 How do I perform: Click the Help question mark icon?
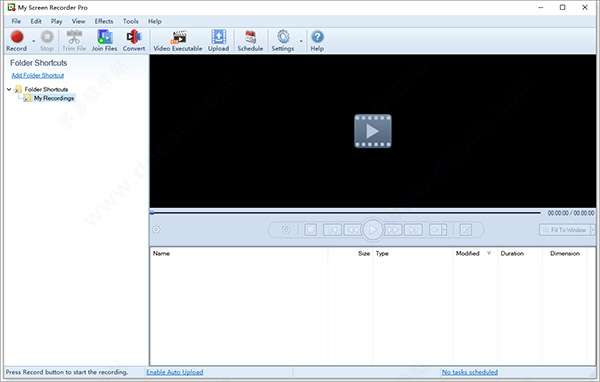click(317, 41)
